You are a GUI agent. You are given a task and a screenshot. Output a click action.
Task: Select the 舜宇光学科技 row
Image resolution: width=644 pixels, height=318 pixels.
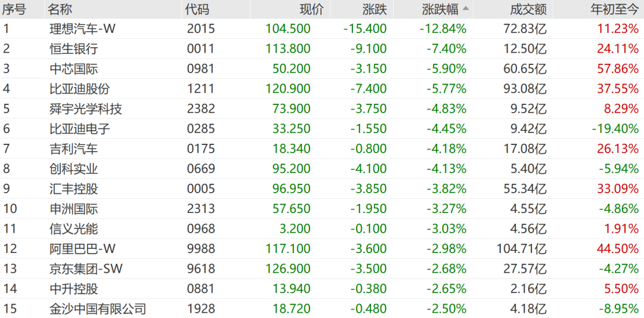[x=86, y=109]
